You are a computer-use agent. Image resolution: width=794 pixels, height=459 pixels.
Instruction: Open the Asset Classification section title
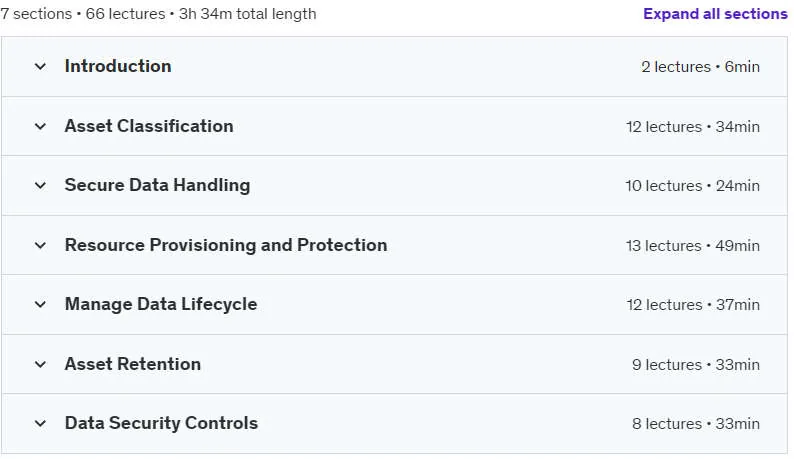click(149, 126)
